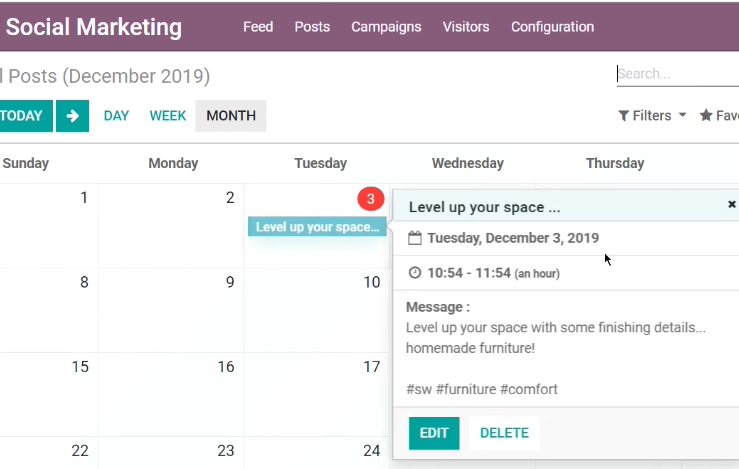The height and width of the screenshot is (469, 739).
Task: Close the Level up your space popup
Action: [731, 204]
